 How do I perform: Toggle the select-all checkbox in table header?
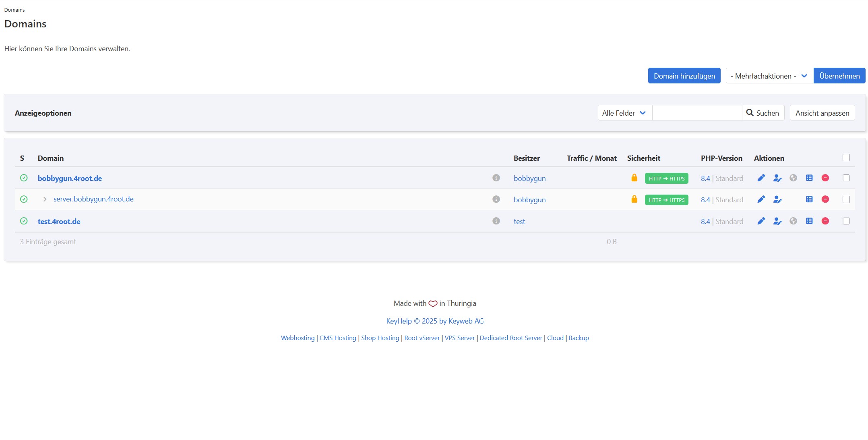846,158
